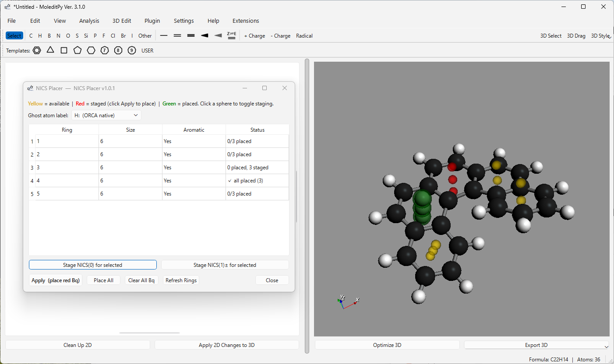Open the Plugin menu
This screenshot has width=614, height=364.
(152, 21)
